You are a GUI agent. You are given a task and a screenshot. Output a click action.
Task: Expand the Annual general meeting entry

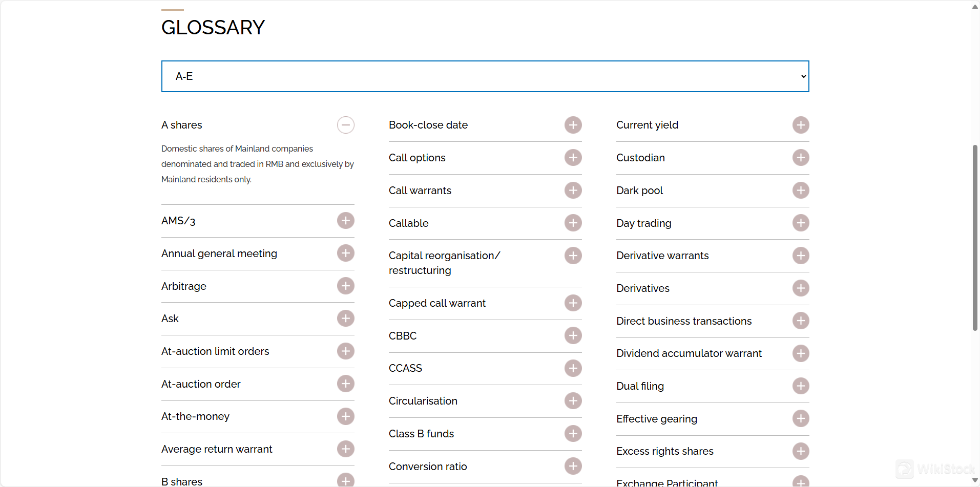pyautogui.click(x=345, y=253)
